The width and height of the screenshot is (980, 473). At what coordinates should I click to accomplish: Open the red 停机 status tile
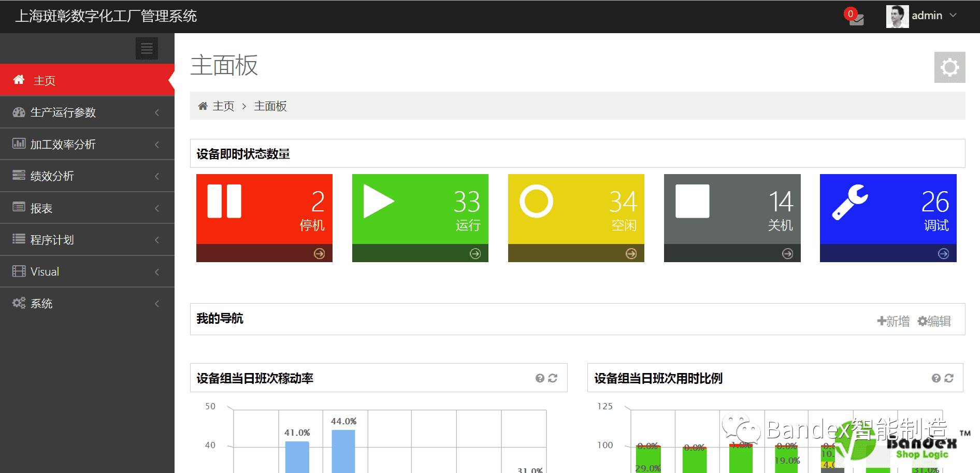264,218
